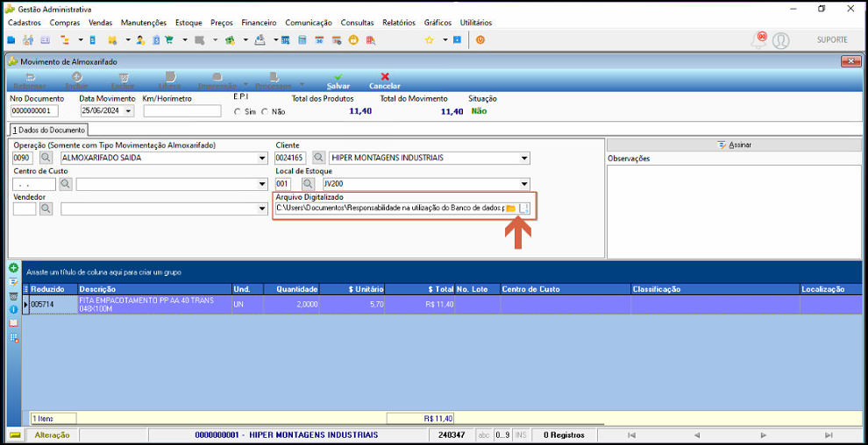This screenshot has height=445, width=868.
Task: Click the search magnifier for Local de Estoque
Action: [308, 184]
